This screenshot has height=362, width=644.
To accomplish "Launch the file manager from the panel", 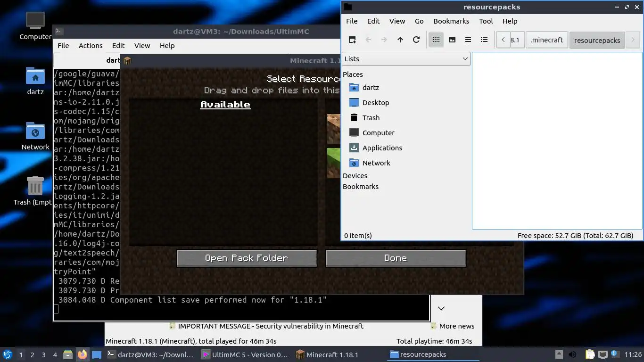I will click(68, 355).
